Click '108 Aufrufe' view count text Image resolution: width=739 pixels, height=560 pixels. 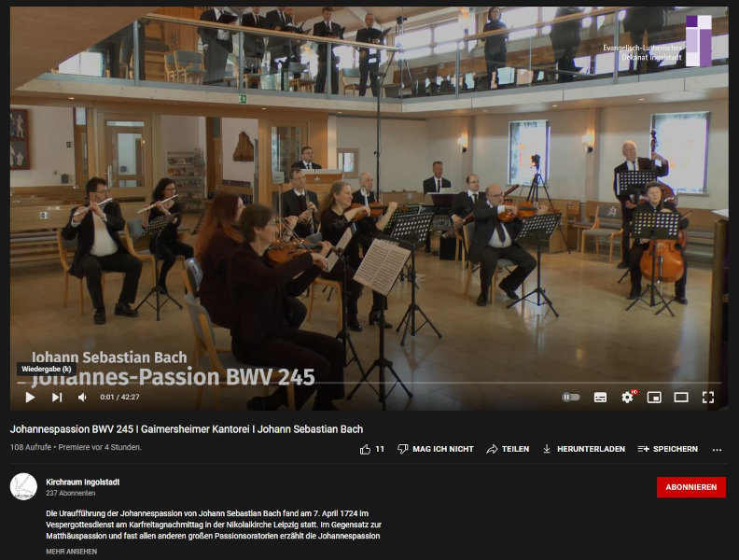coord(31,447)
